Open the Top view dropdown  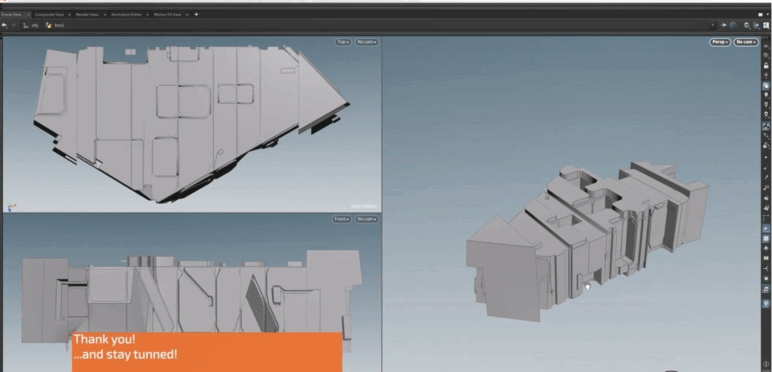tap(343, 42)
